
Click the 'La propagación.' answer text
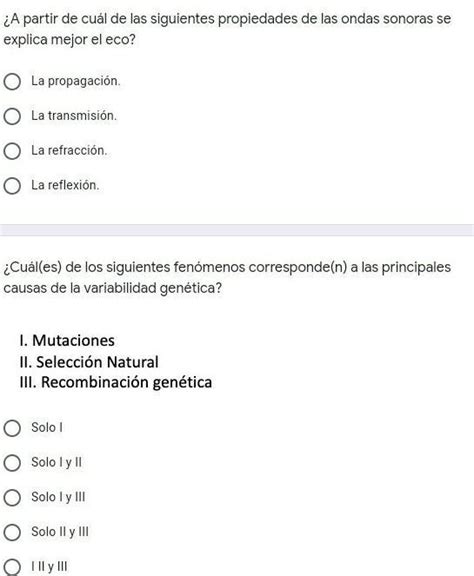pos(76,81)
